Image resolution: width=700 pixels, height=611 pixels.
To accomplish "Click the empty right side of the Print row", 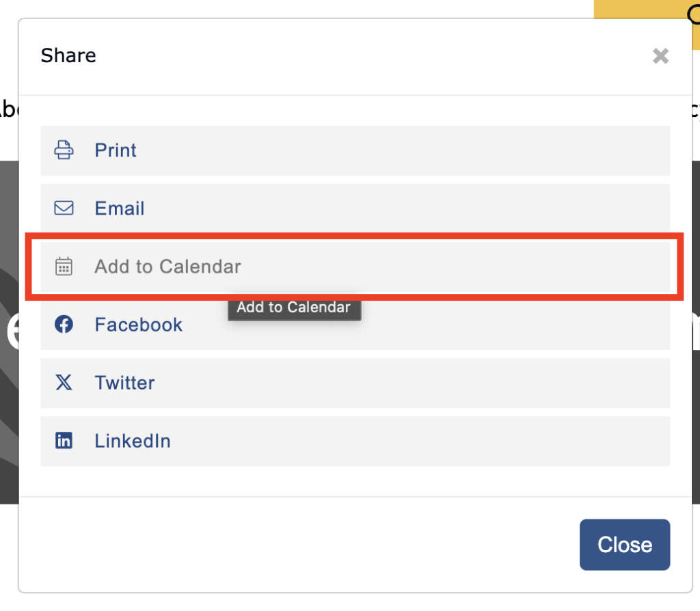I will pos(479,150).
